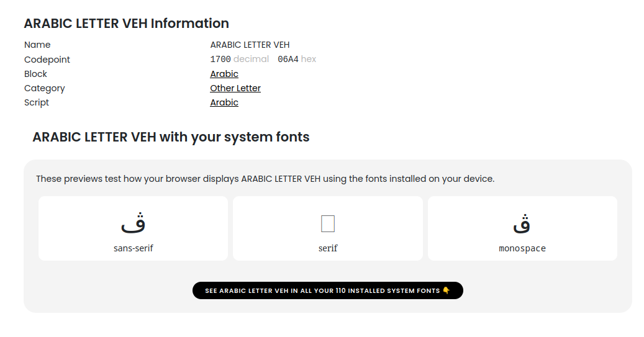The width and height of the screenshot is (644, 337).
Task: Click the ARABIC LETTER VEH Information heading
Action: click(x=127, y=24)
